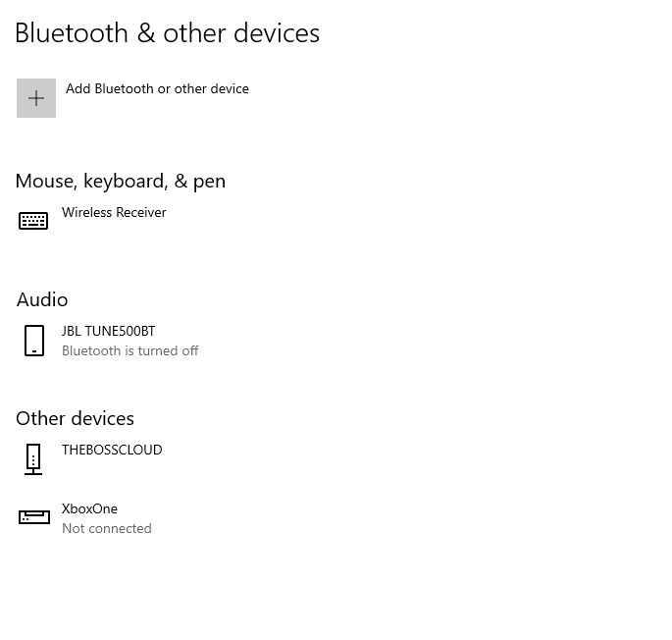672x640 pixels.
Task: Click the XboxOne console icon
Action: (34, 517)
